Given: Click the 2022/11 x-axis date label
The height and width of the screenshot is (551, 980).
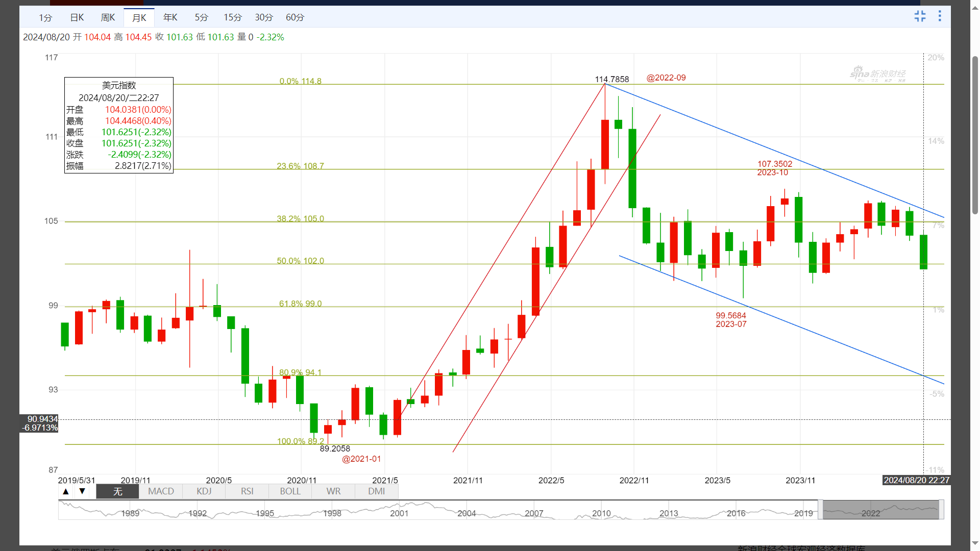Looking at the screenshot, I should click(x=634, y=481).
